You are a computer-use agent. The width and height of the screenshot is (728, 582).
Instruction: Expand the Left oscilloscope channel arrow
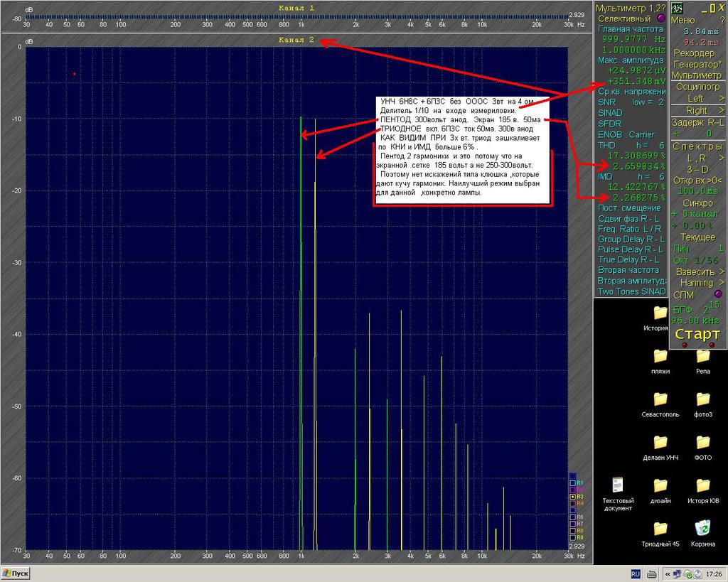(722, 98)
